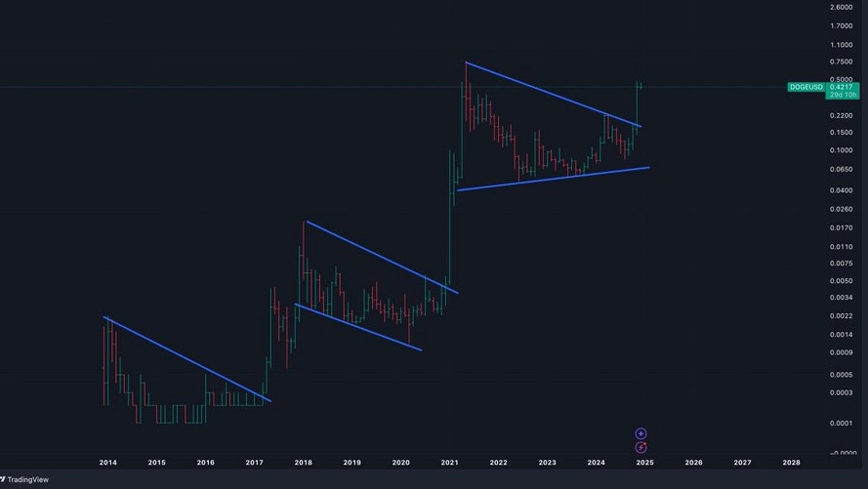This screenshot has width=868, height=489.
Task: Select the upper 2018–2021 channel trendline
Action: click(382, 258)
